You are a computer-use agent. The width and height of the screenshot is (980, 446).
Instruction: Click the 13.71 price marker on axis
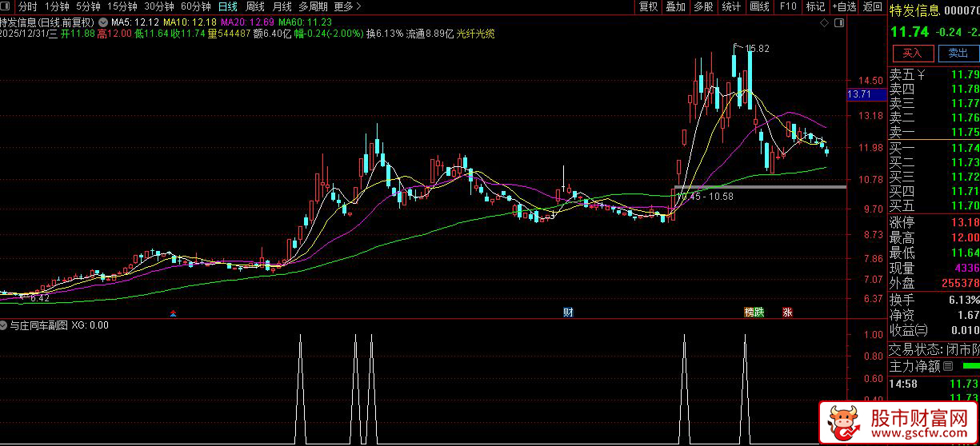[x=860, y=94]
